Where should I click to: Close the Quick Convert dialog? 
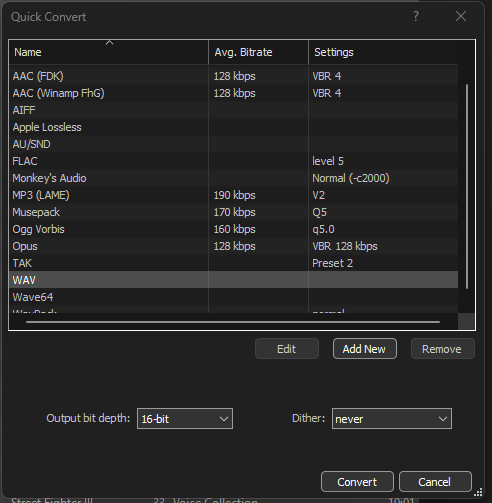tap(461, 16)
